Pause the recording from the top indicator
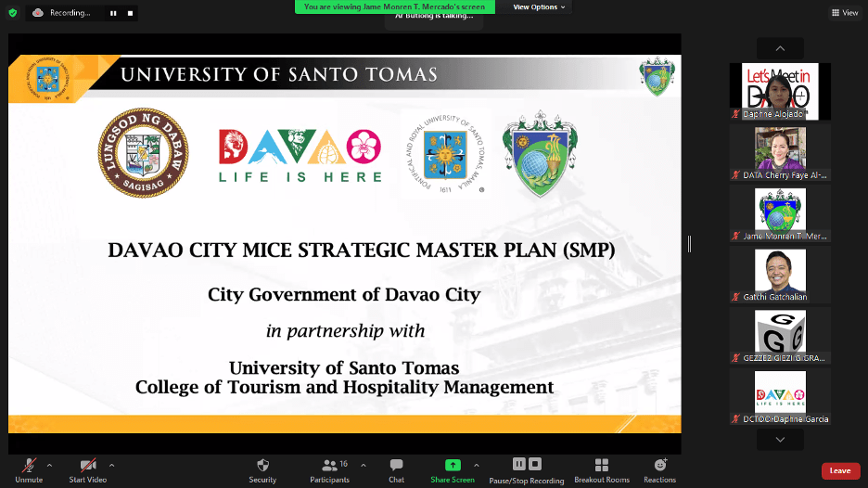The image size is (868, 488). tap(113, 13)
